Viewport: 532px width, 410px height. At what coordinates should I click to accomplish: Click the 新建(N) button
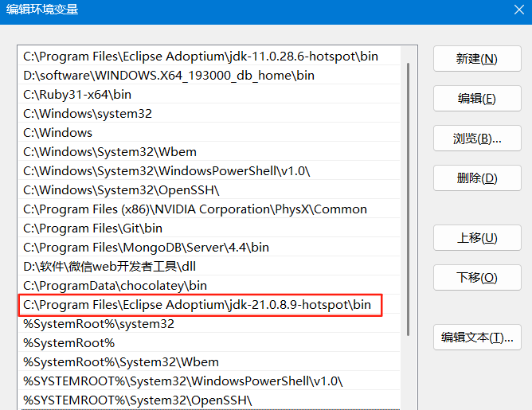point(477,59)
